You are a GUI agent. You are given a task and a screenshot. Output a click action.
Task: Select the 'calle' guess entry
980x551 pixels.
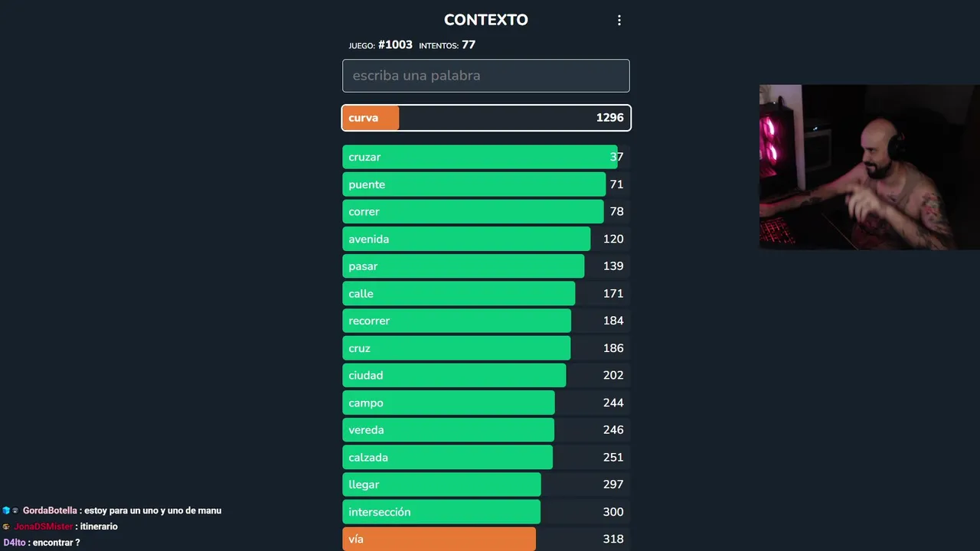click(485, 294)
